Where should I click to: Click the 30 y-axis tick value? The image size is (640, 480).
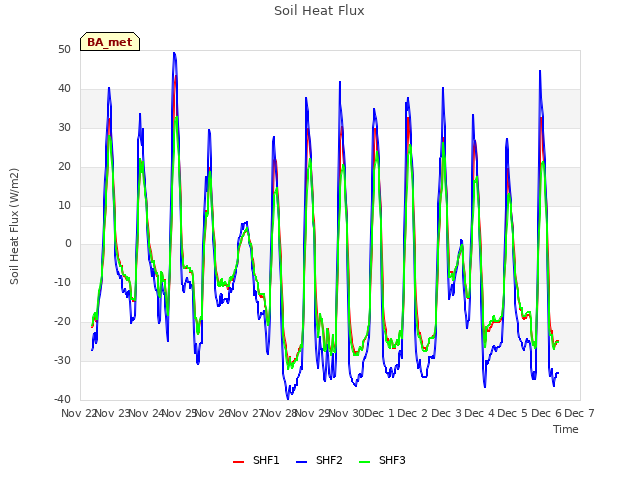pyautogui.click(x=64, y=127)
